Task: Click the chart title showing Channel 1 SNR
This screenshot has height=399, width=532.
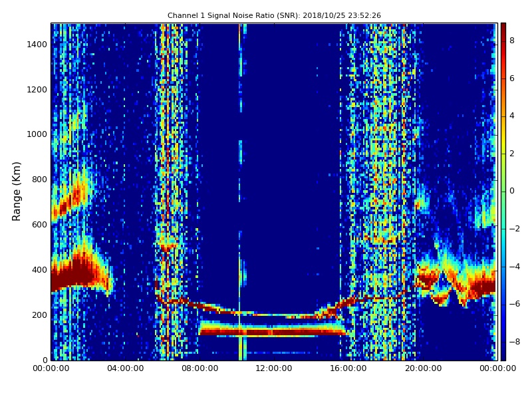Action: pyautogui.click(x=274, y=15)
